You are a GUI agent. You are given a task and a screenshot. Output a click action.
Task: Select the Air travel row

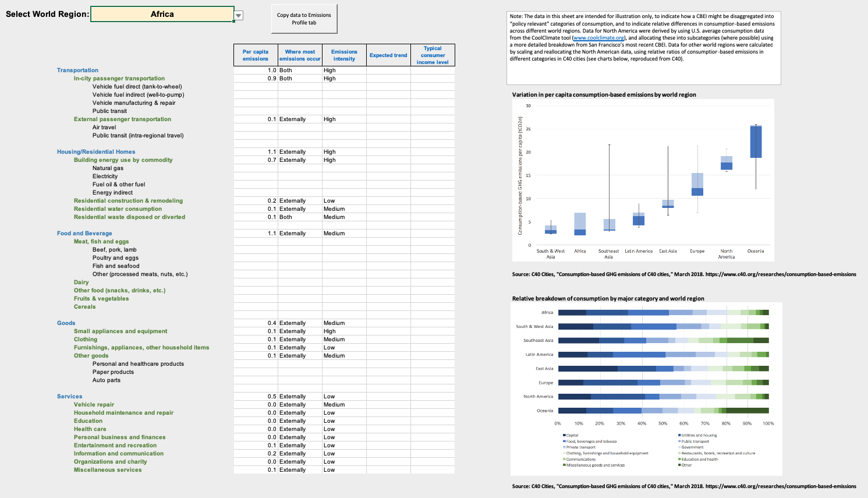[104, 127]
